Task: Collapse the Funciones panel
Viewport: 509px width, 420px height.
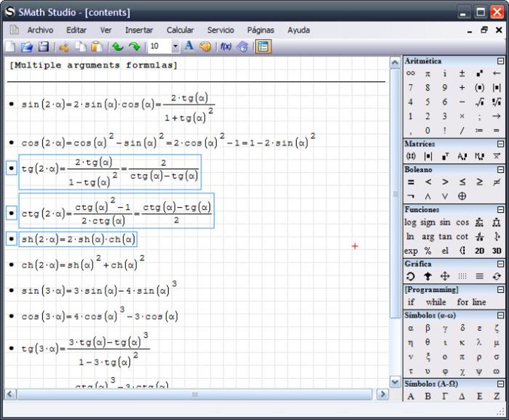Action: pyautogui.click(x=501, y=210)
